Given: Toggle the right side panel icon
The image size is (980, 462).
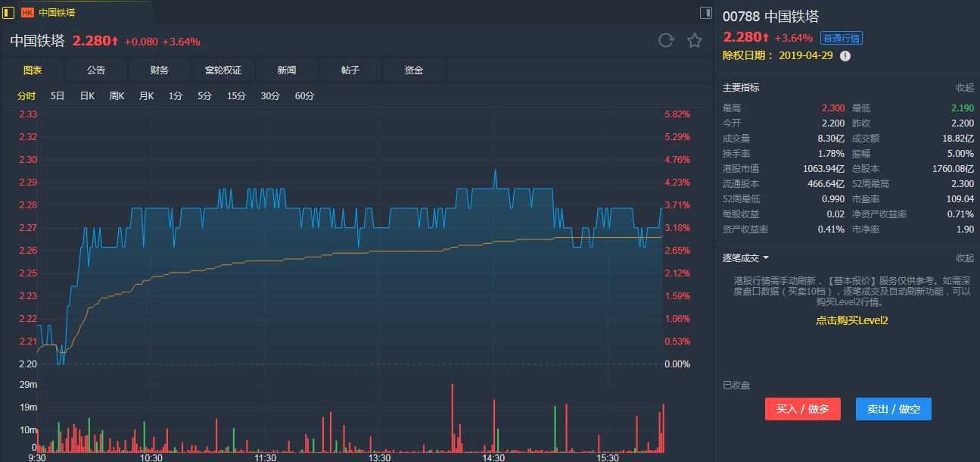Looking at the screenshot, I should point(705,13).
